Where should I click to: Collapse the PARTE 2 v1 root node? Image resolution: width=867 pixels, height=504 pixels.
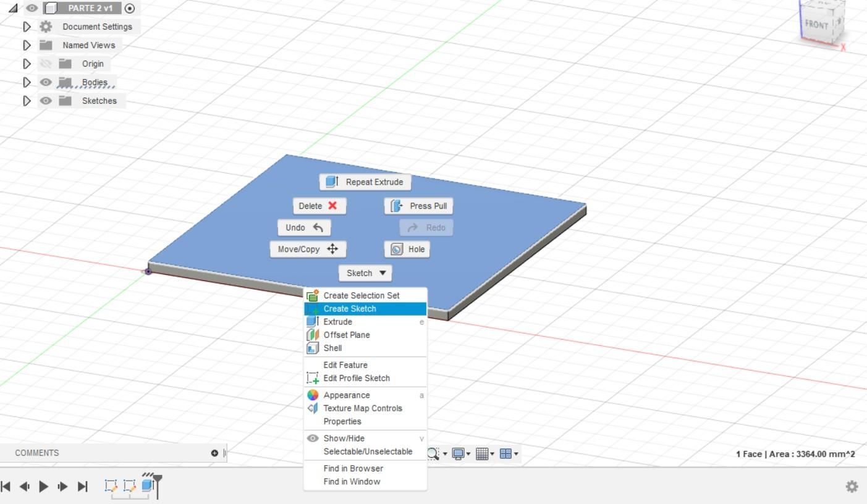click(x=13, y=8)
